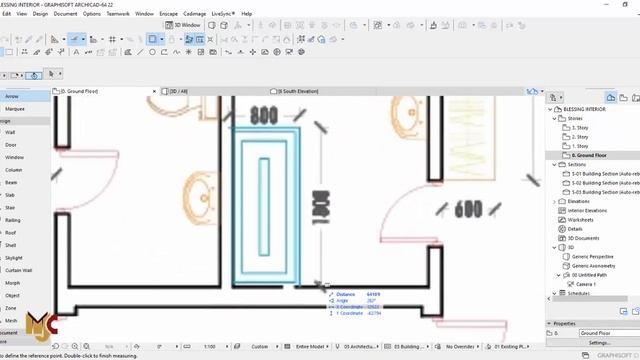Switch to the 3D / All tab
This screenshot has width=640, height=360.
(x=178, y=91)
